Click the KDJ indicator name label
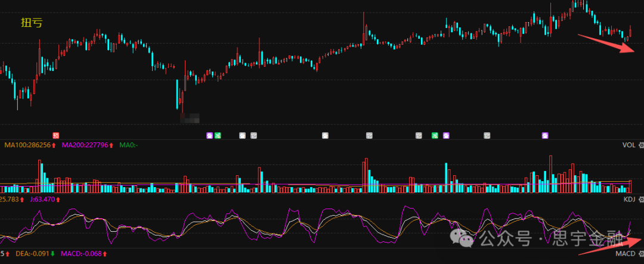Viewport: 644px width, 264px height. 629,200
